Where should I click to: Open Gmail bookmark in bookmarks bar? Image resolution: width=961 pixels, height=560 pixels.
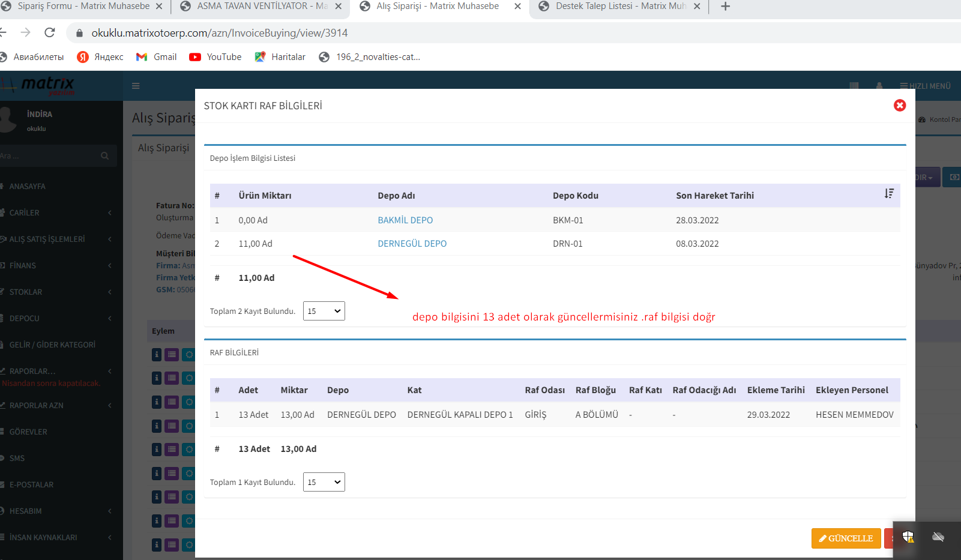pos(157,57)
